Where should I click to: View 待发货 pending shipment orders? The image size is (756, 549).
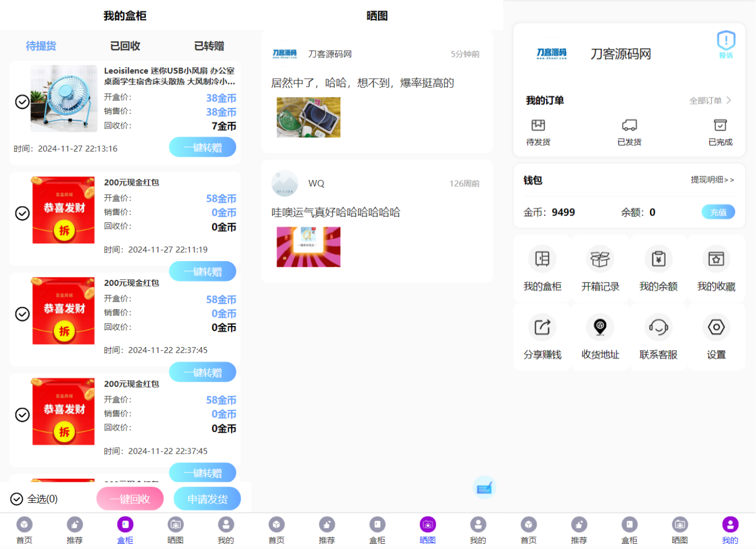537,131
